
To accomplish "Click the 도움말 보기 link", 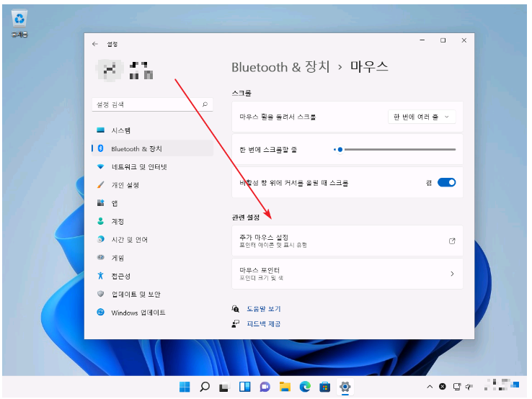I will 264,309.
